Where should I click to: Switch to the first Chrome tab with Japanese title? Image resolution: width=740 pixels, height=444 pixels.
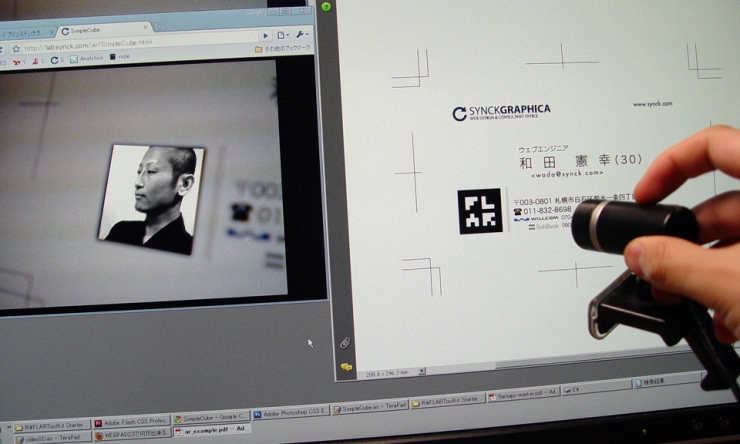point(26,34)
